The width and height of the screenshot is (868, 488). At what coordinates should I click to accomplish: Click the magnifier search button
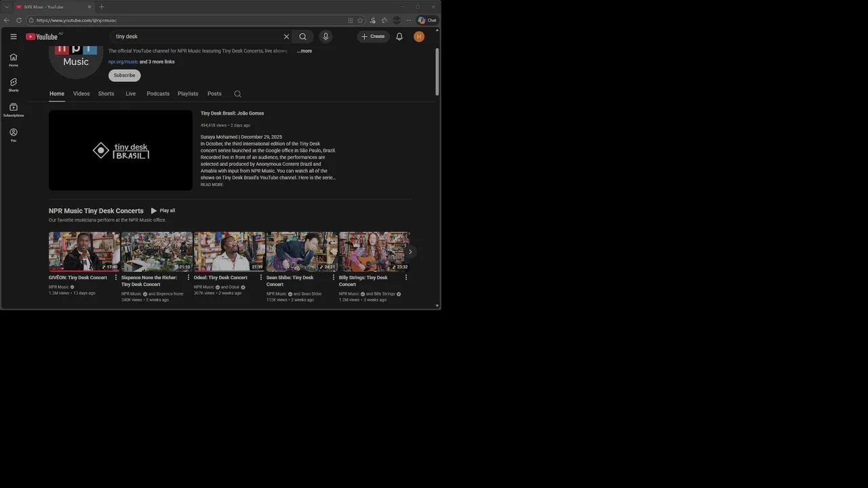click(303, 37)
